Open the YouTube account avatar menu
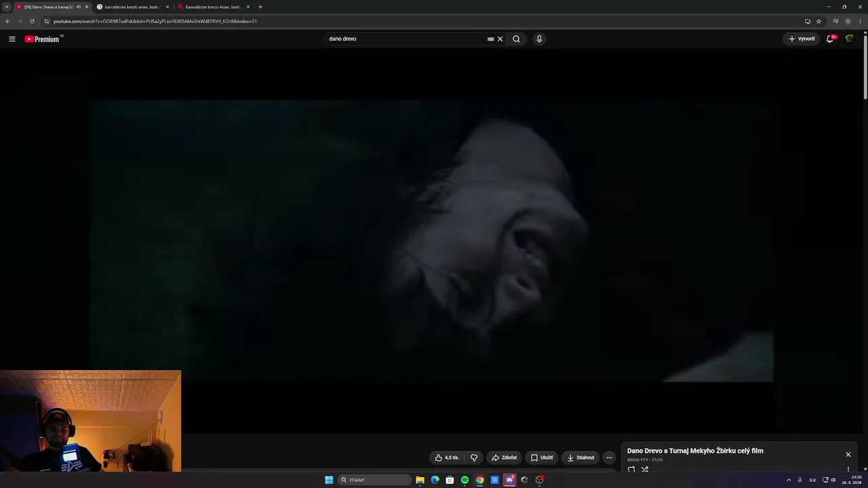Screen dimensions: 868x488 click(x=849, y=39)
